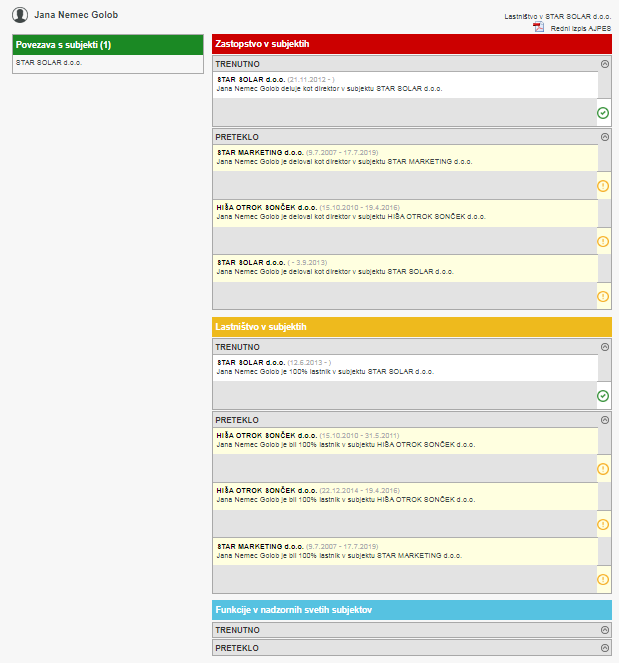Click warning icon for STAR MARKETING representation entry

click(x=603, y=186)
